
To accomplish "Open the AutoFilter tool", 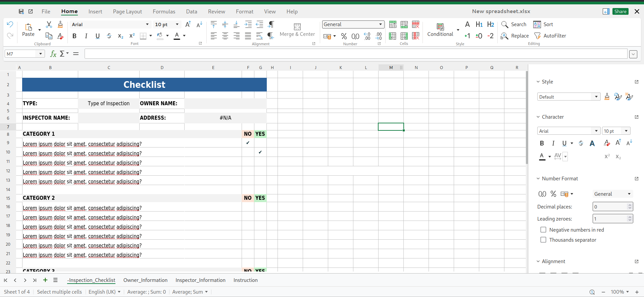I will pyautogui.click(x=550, y=36).
